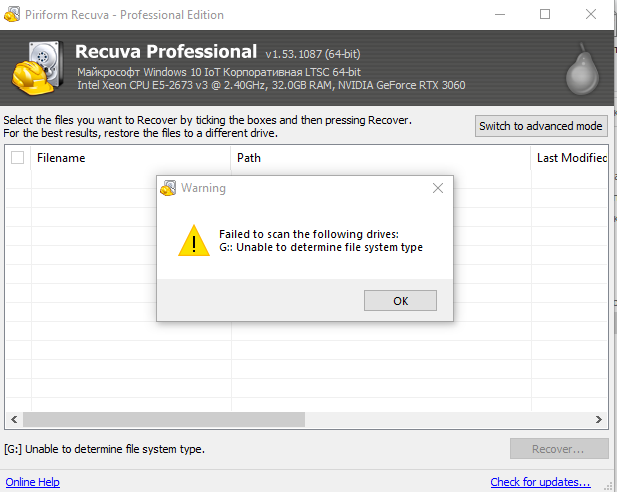Viewport: 617px width, 492px height.
Task: Sort files by Filename column
Action: pyautogui.click(x=130, y=158)
